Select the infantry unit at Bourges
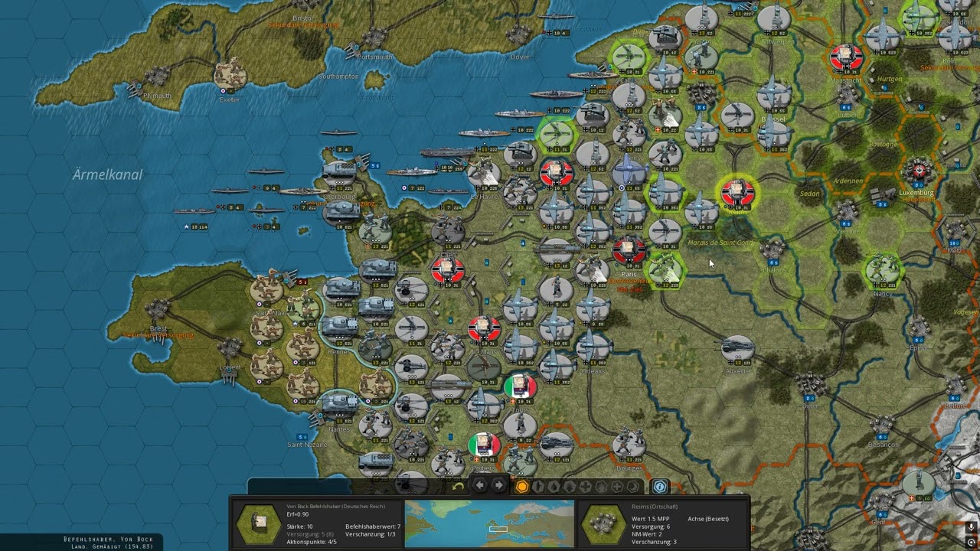The width and height of the screenshot is (980, 551). [628, 444]
